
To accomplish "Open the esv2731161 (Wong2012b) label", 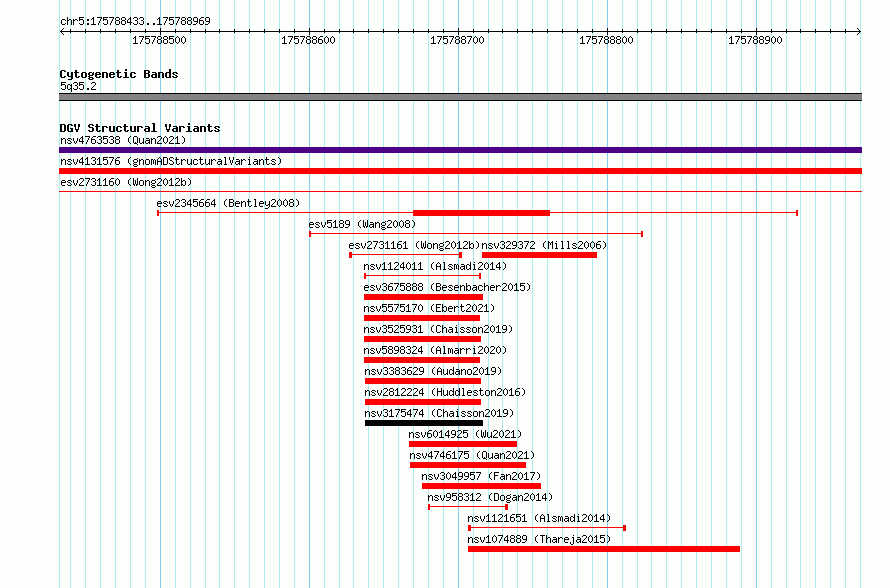I will click(414, 245).
